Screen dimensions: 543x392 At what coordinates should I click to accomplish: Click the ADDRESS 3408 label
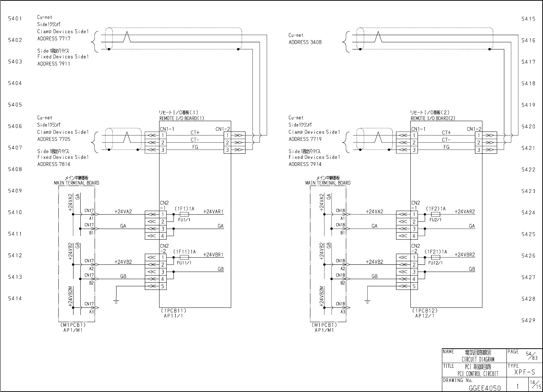tap(305, 42)
